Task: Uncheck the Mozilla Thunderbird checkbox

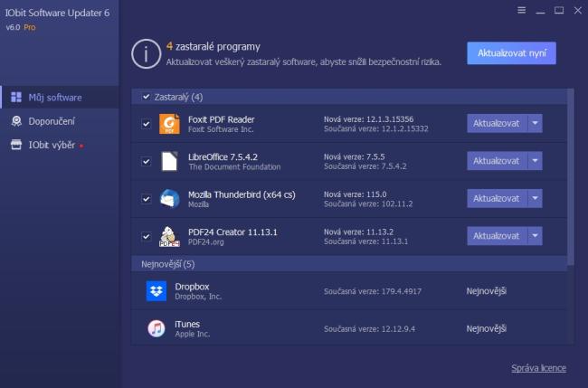Action: 146,199
